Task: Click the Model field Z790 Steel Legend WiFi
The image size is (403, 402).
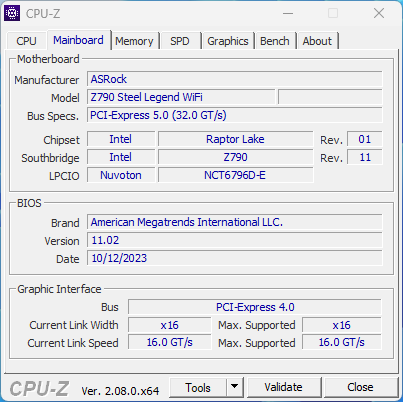Action: point(181,97)
